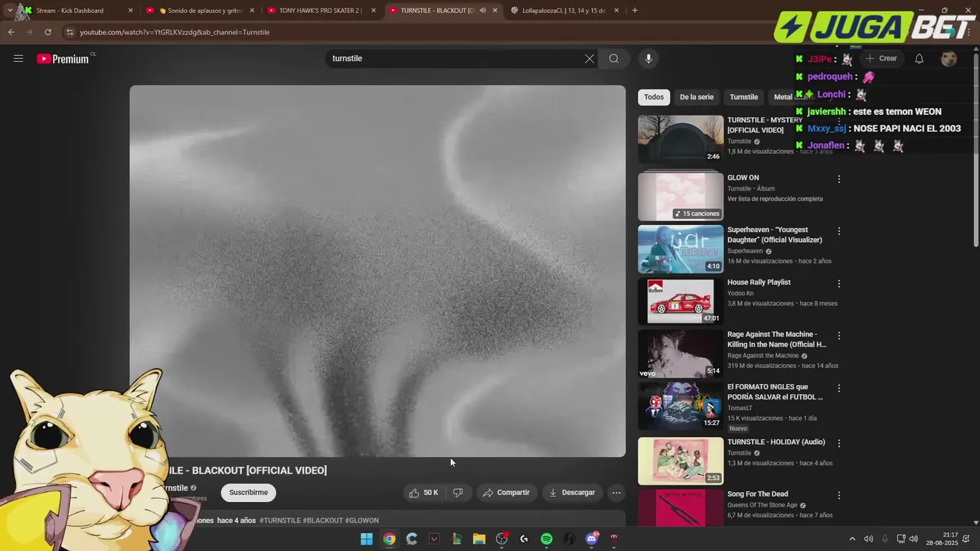Open options for TURNSTILE - HOLIDAY video

click(839, 443)
